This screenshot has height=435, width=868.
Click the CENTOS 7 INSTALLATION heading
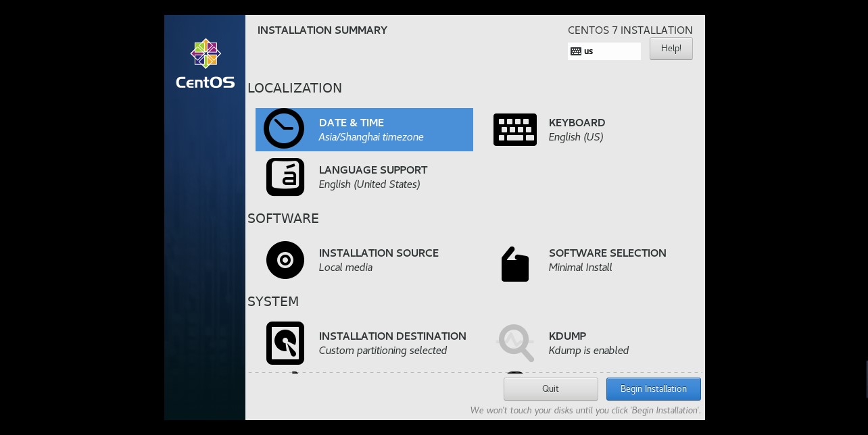click(x=630, y=30)
